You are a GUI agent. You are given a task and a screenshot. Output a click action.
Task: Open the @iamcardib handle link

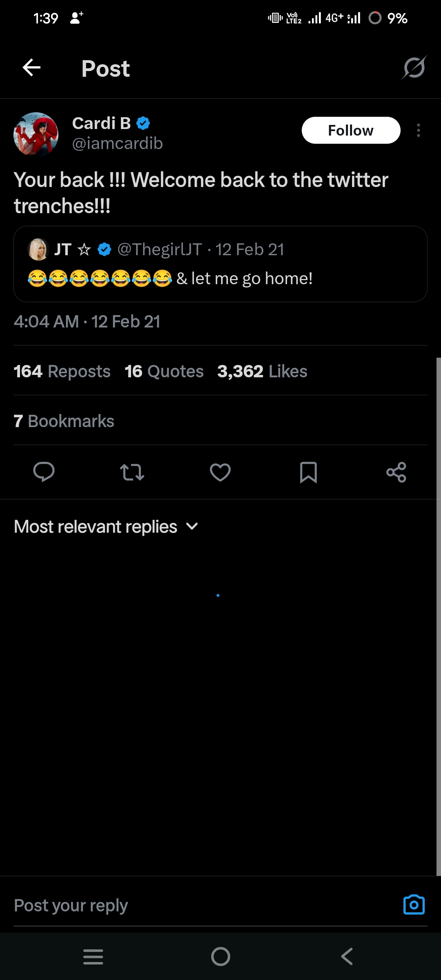118,144
